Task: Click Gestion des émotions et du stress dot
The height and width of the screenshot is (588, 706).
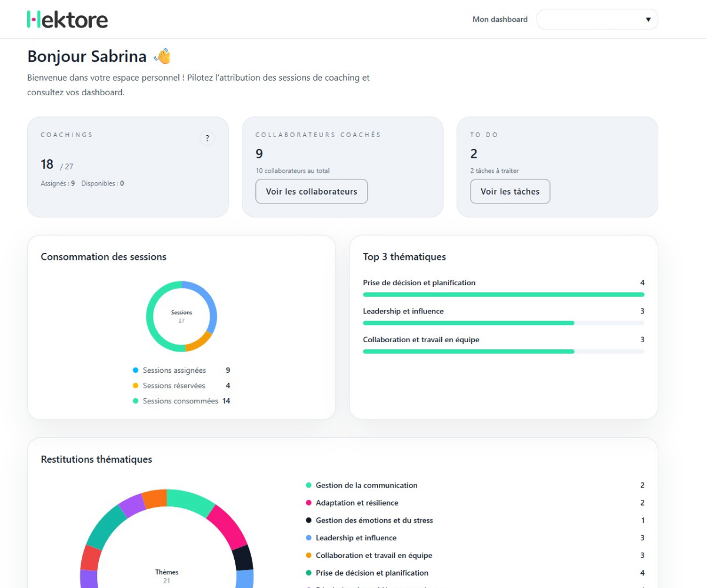Action: (x=308, y=520)
